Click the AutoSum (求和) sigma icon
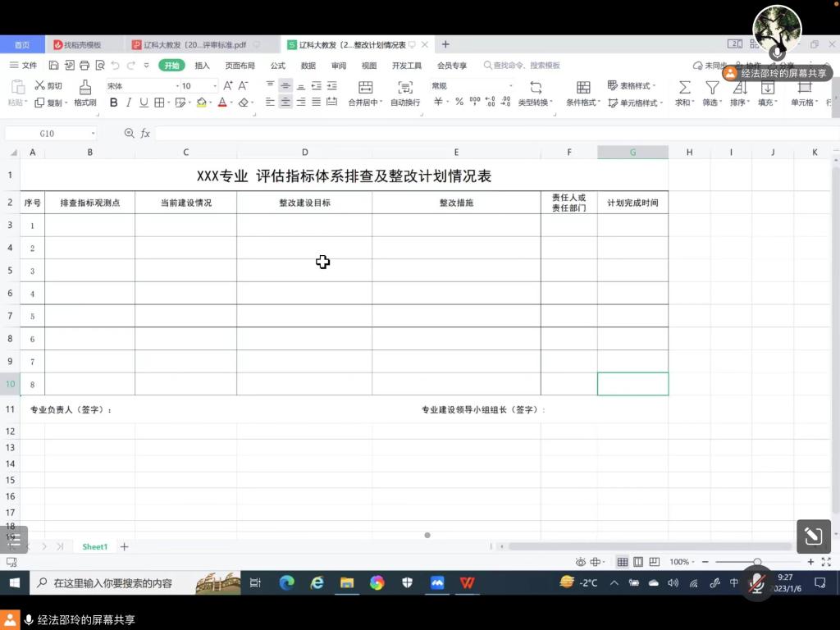The image size is (840, 630). pyautogui.click(x=684, y=88)
